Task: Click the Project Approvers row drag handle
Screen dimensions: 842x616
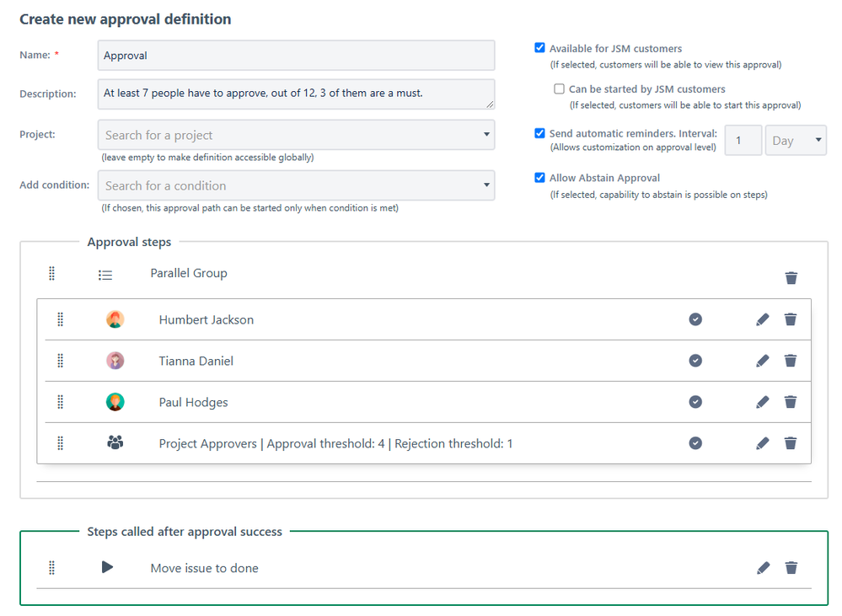Action: pyautogui.click(x=60, y=443)
